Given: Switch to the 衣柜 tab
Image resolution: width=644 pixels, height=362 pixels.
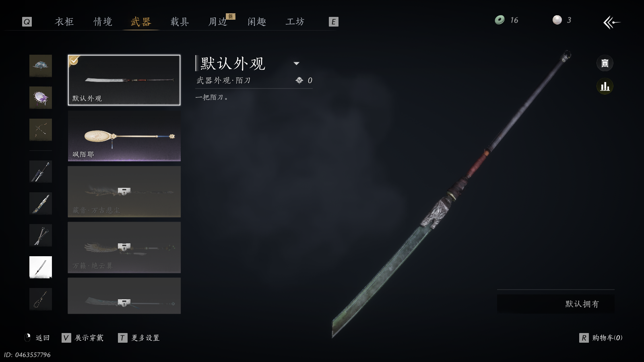Looking at the screenshot, I should point(64,22).
